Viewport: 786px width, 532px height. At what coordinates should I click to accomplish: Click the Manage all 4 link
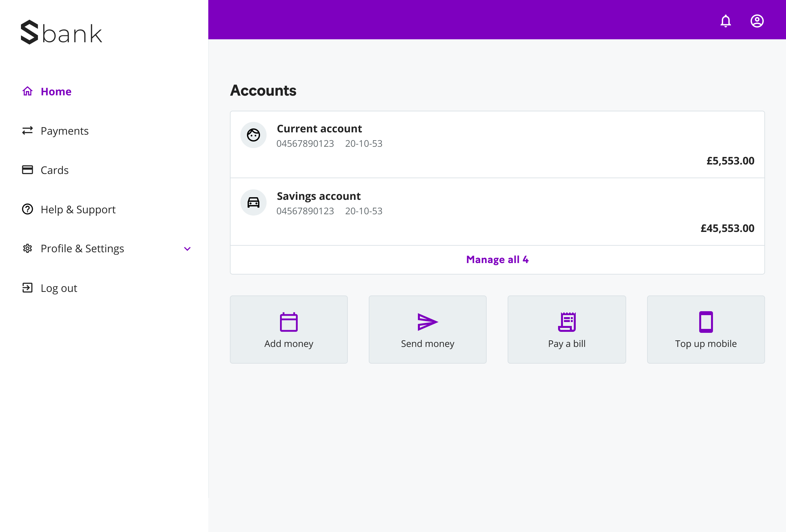tap(497, 259)
